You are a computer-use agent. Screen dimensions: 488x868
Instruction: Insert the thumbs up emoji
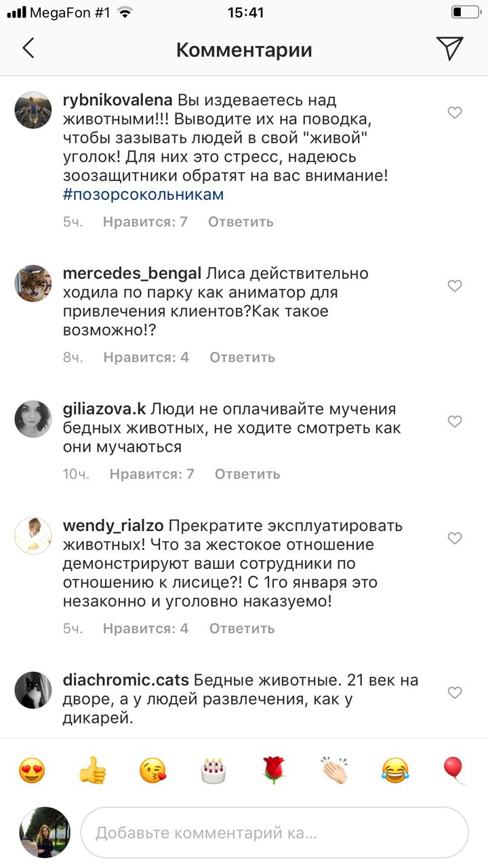(x=93, y=770)
